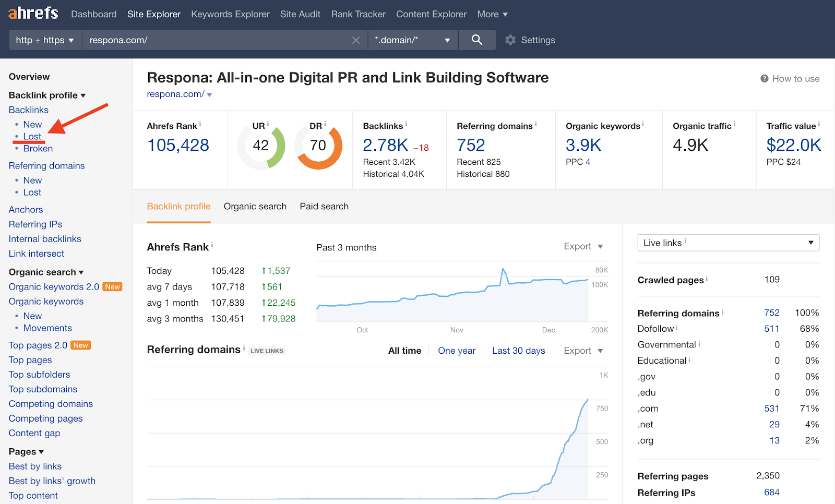835x504 pixels.
Task: Click the 3.9K organic keywords value
Action: coord(583,145)
